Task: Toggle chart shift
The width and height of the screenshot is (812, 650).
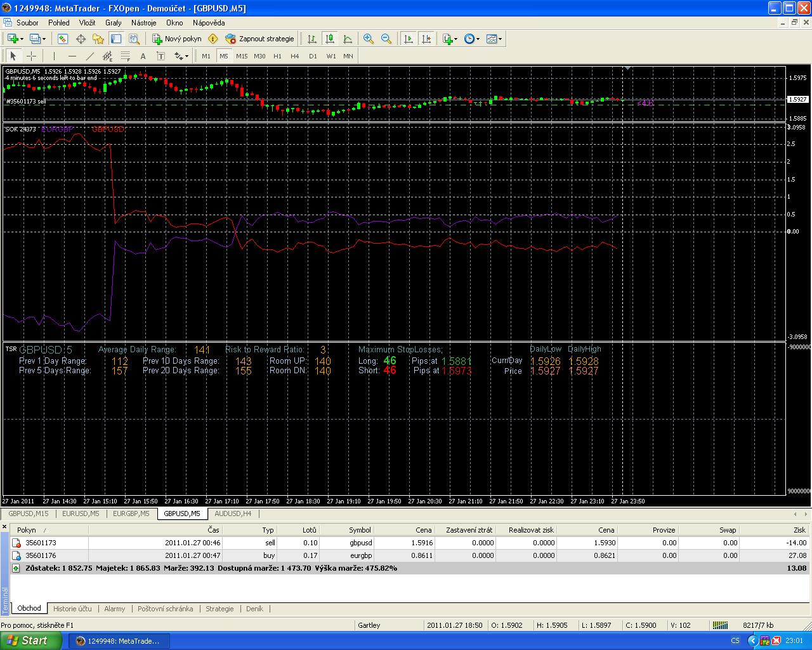Action: click(x=426, y=39)
